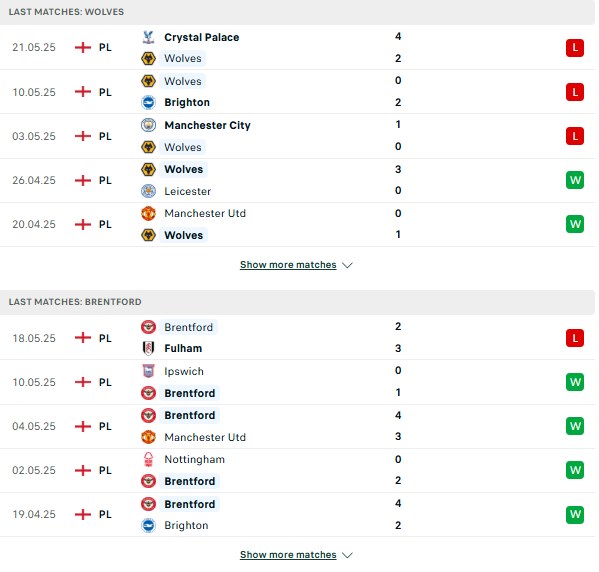This screenshot has width=599, height=572.
Task: Click the PL league label on 02.05.25 row
Action: point(105,470)
